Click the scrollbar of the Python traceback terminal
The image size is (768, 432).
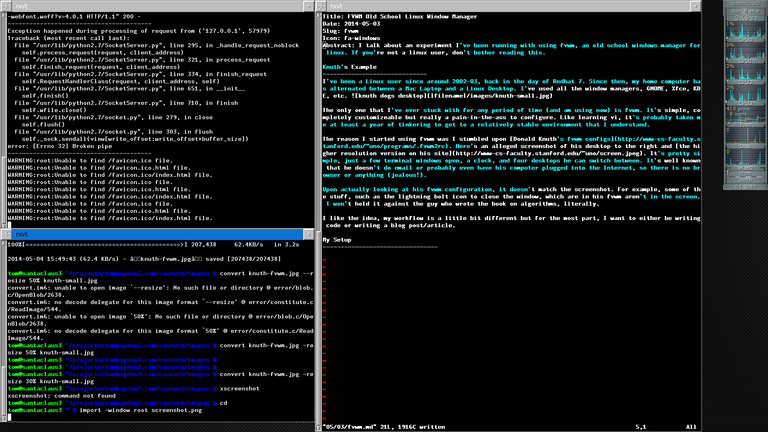click(3, 120)
